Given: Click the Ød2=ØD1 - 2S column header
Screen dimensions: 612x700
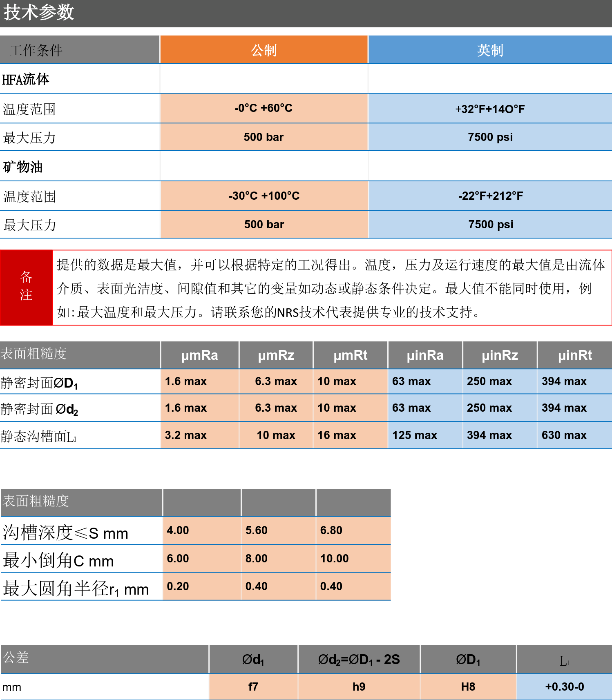Looking at the screenshot, I should coord(359,660).
